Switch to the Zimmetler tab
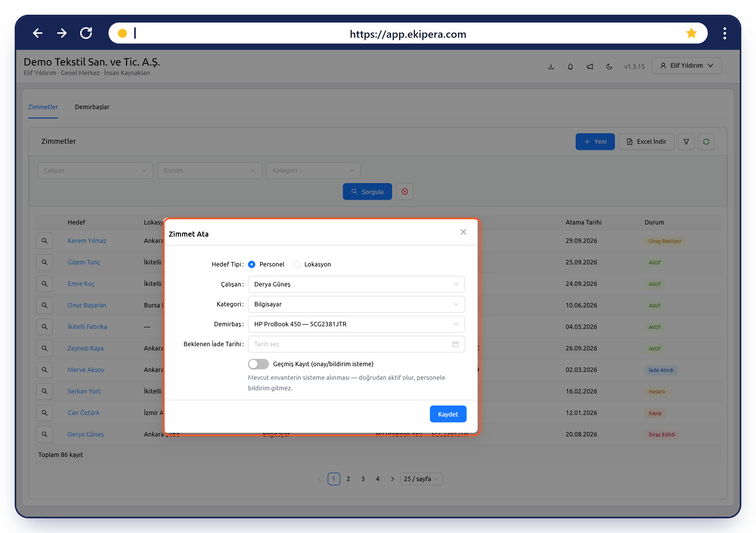 (43, 107)
